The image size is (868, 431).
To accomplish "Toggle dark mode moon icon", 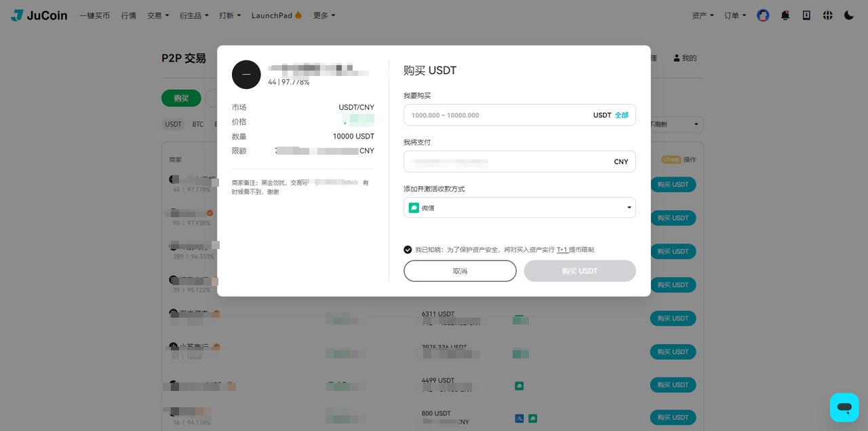I will point(849,15).
